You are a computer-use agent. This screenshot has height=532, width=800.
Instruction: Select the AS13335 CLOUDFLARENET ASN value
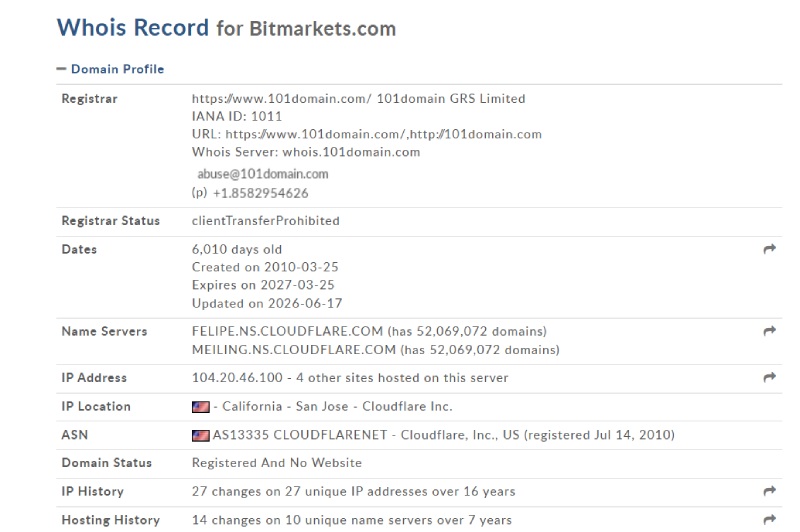click(x=299, y=435)
